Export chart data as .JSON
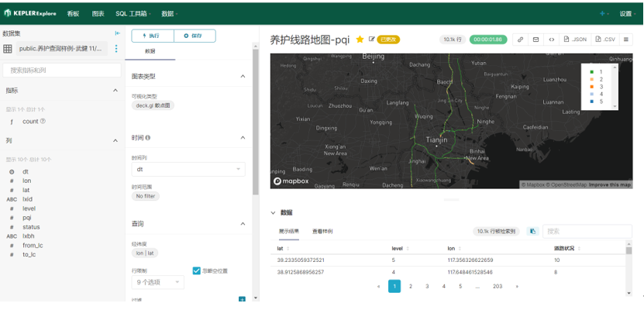644x310 pixels. [575, 40]
